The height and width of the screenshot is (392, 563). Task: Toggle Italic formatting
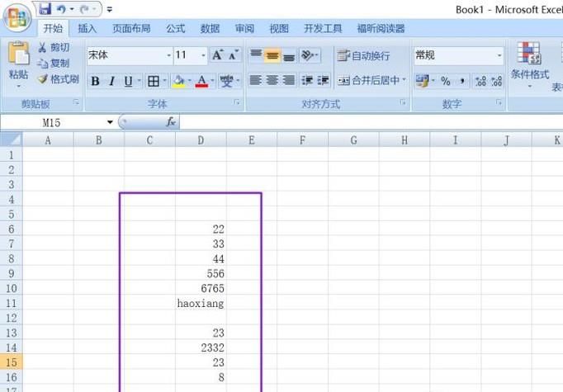111,81
